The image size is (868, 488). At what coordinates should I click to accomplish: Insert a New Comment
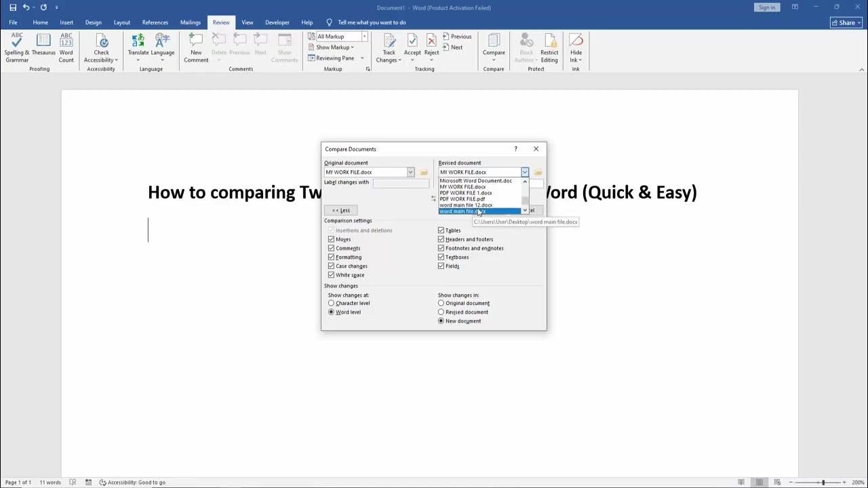click(195, 47)
